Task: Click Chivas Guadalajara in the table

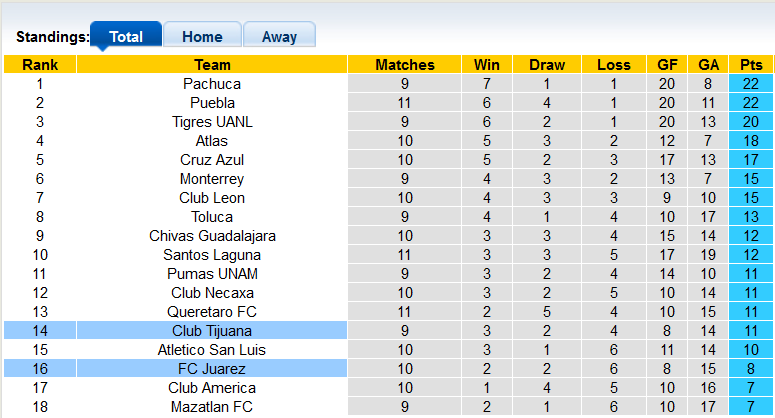Action: click(212, 236)
